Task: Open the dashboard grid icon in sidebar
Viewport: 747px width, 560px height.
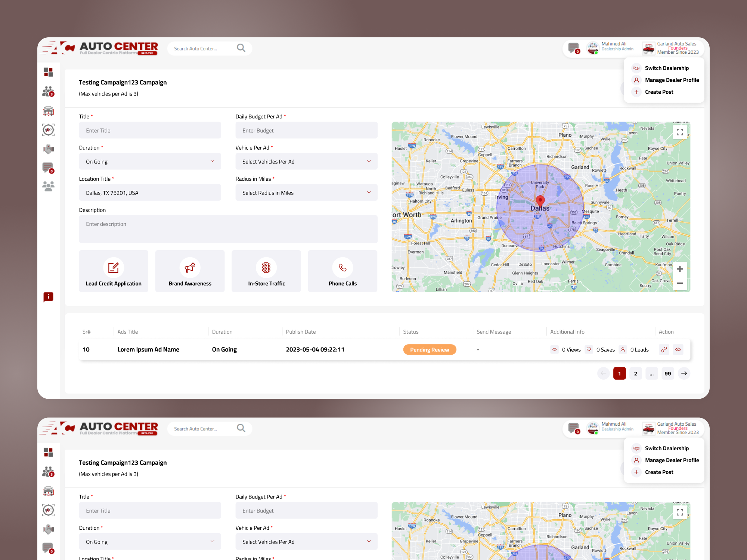Action: point(48,72)
